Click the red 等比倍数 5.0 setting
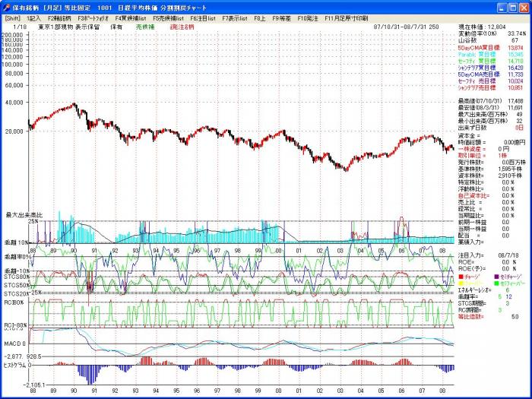The height and width of the screenshot is (399, 532). [488, 317]
